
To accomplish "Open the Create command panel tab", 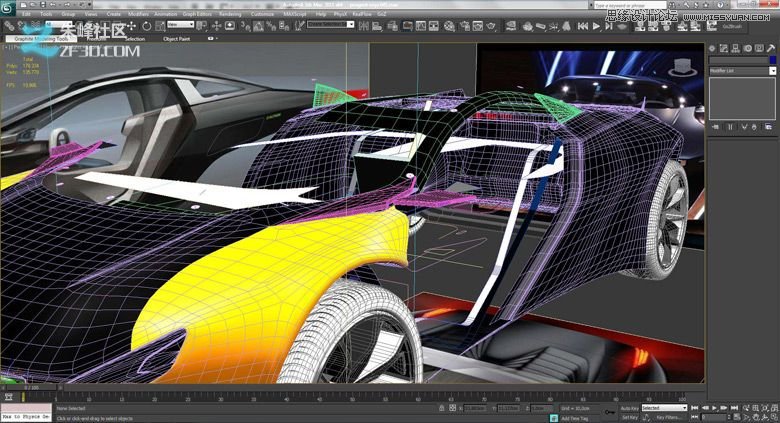I will point(712,48).
